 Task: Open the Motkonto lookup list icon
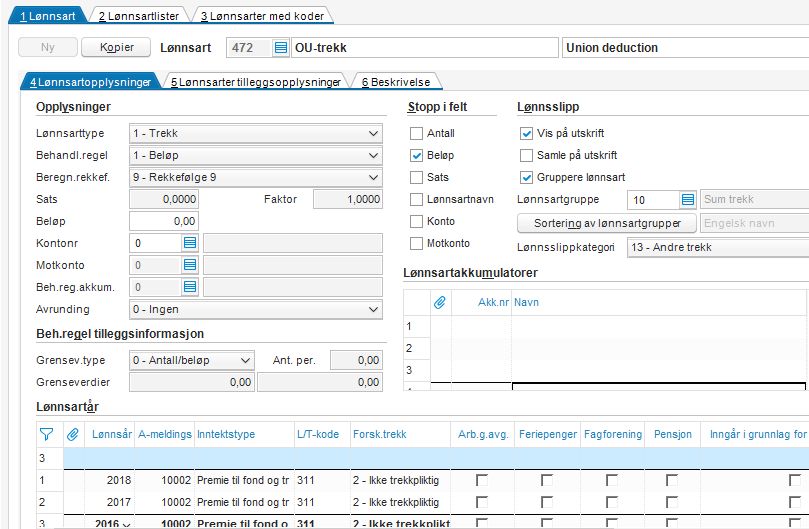[x=190, y=265]
